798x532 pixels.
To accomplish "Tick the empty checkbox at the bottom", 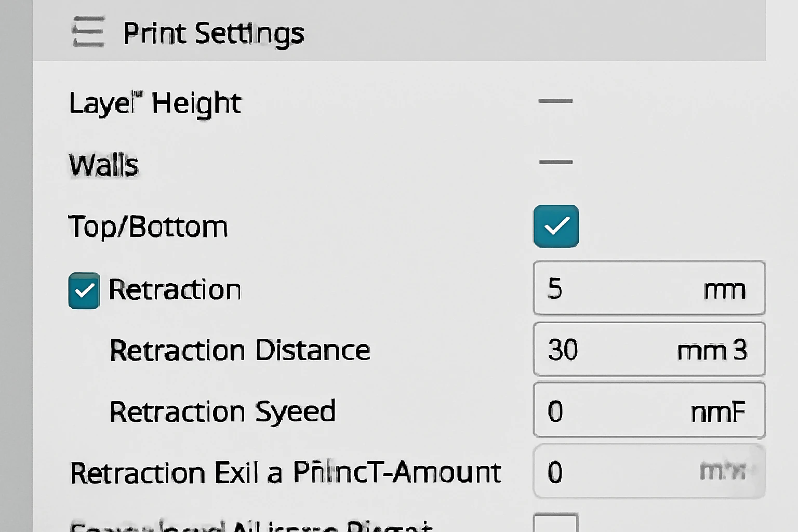I will pos(555,524).
